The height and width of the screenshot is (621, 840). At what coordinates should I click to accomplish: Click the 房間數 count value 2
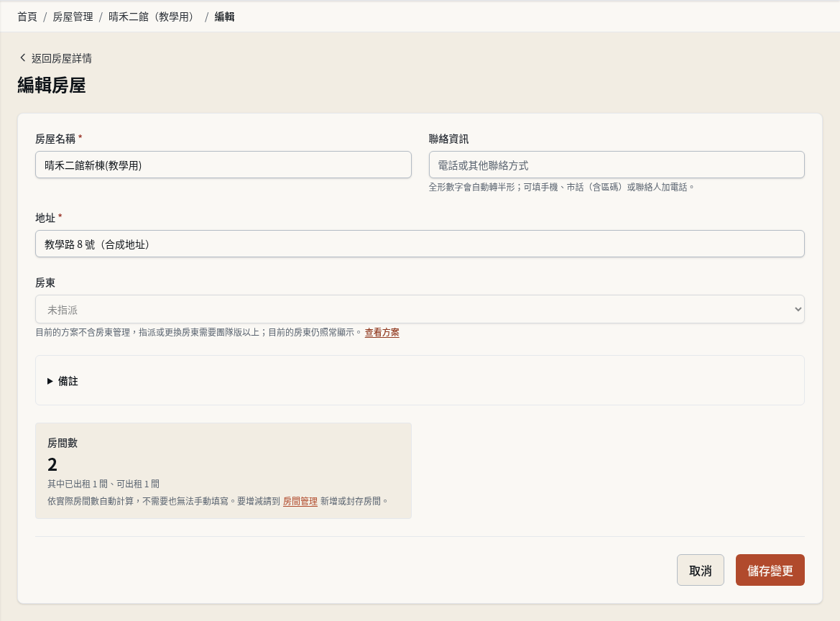click(52, 464)
